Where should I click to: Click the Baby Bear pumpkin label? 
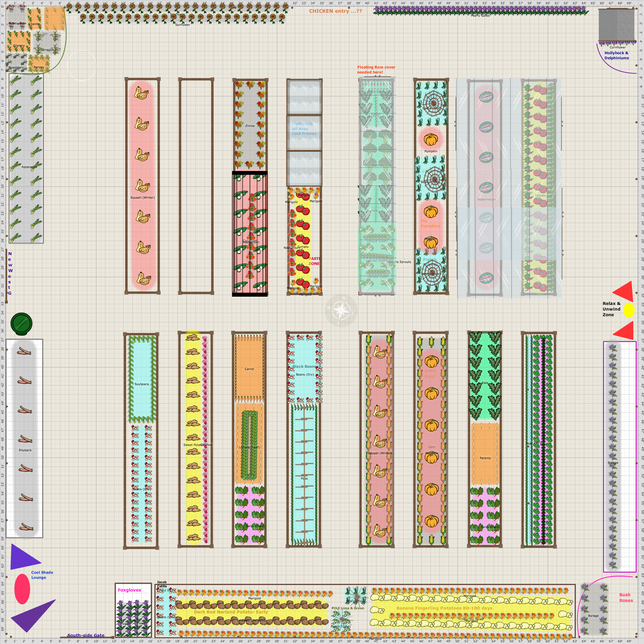tap(430, 373)
